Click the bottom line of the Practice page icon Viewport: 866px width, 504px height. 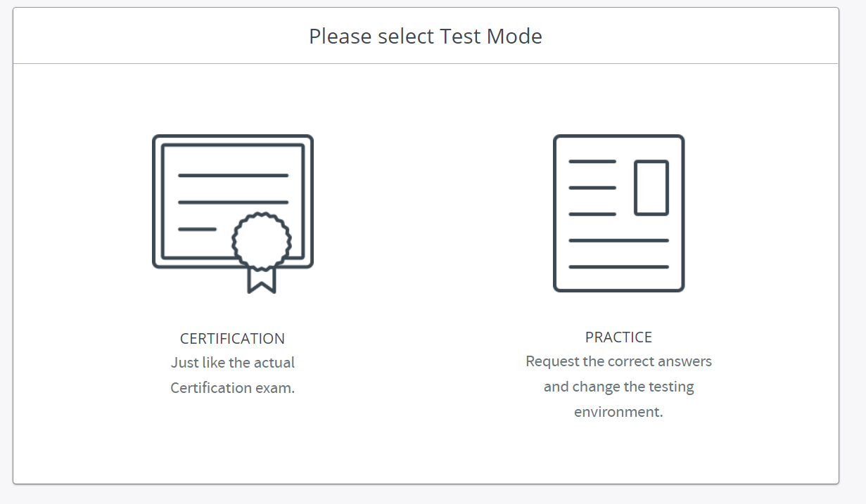click(618, 266)
